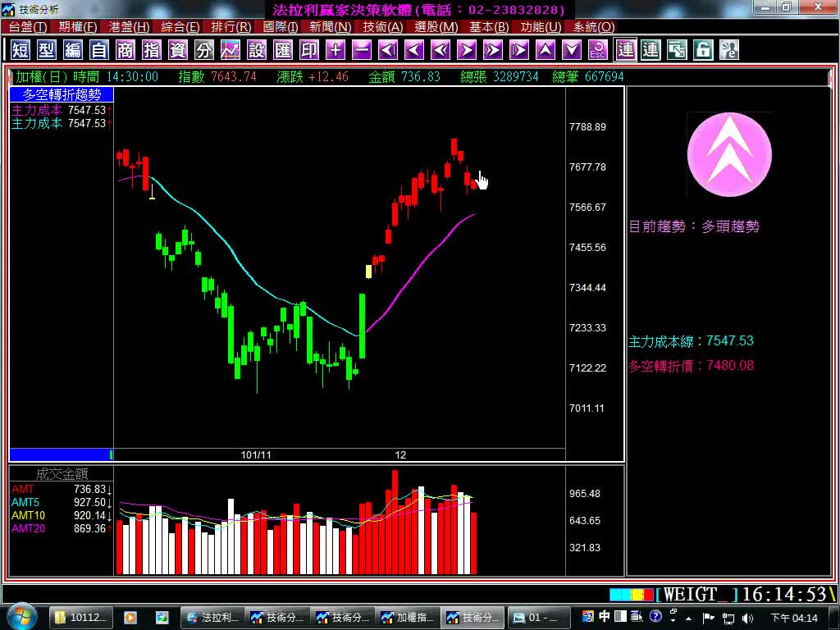Select the 多空轉折趨勢 indicator header
840x630 pixels.
tap(62, 95)
